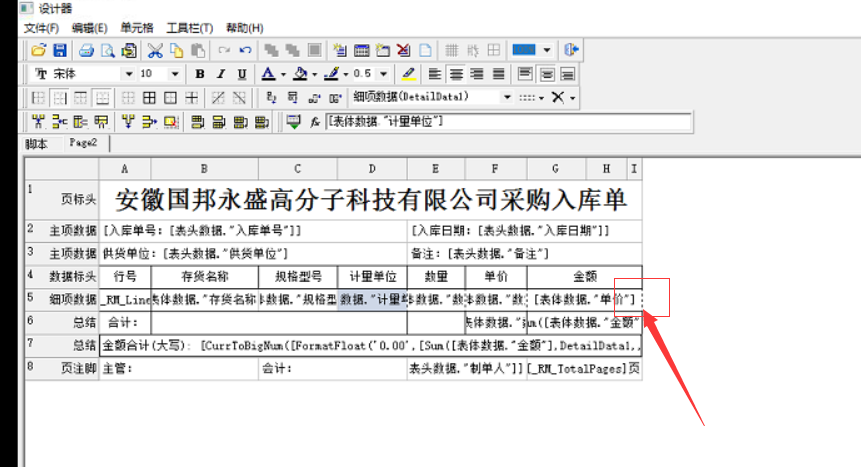
Task: Select the 计量单位 header cell
Action: point(372,276)
